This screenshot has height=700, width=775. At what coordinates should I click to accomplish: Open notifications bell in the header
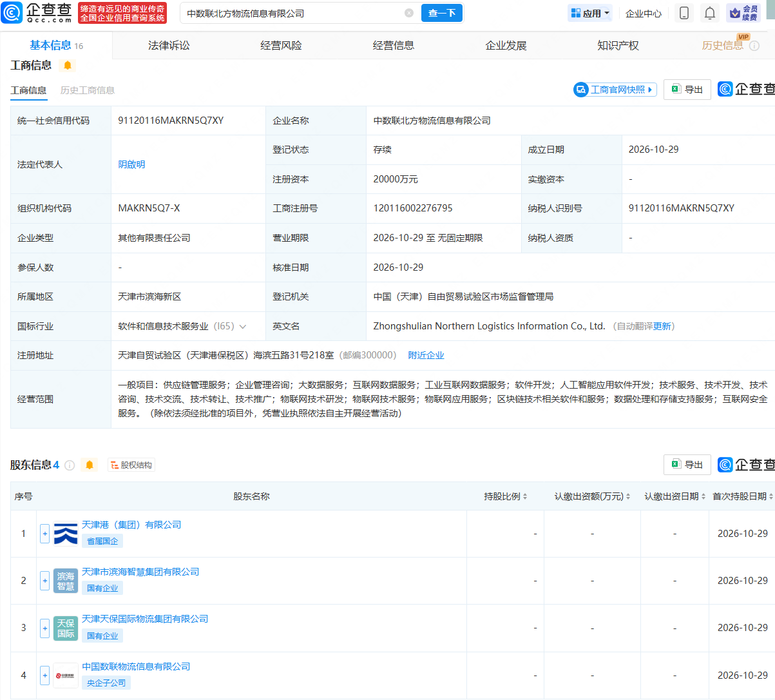click(x=709, y=13)
